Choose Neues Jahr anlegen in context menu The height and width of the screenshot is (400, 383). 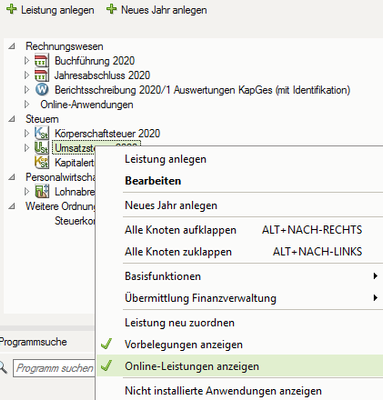tap(240, 205)
